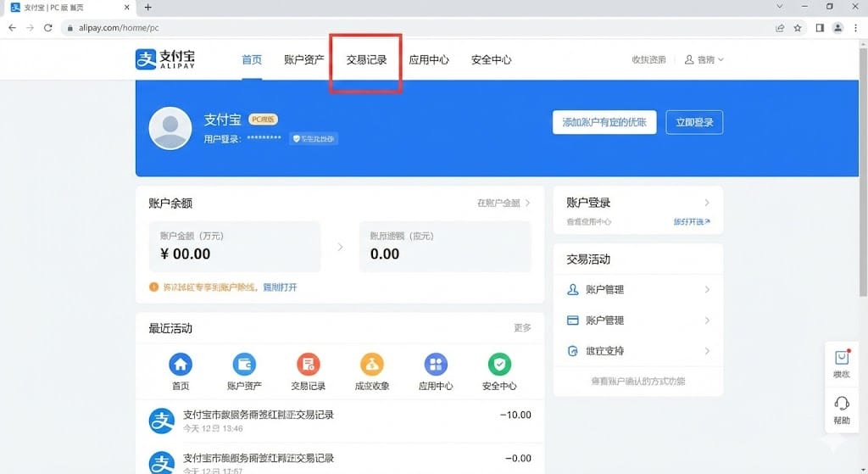Viewport: 868px width, 474px height.
Task: Click the browser profile avatar icon
Action: click(838, 28)
